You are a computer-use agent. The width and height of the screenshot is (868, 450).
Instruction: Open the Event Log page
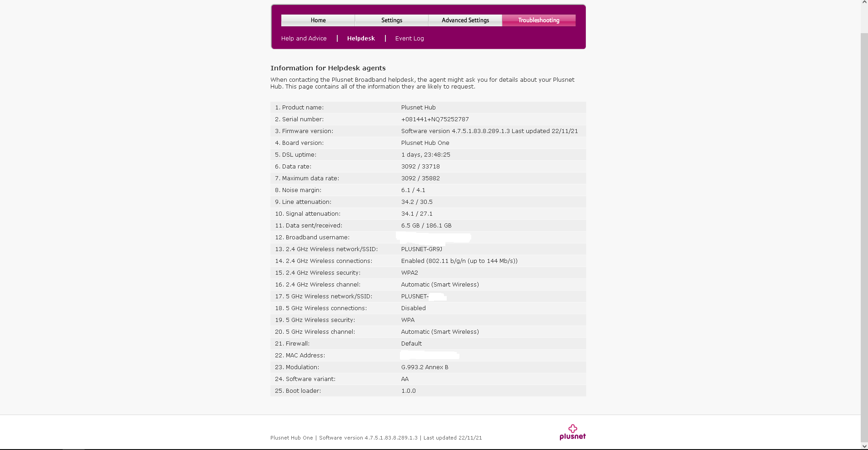coord(409,39)
